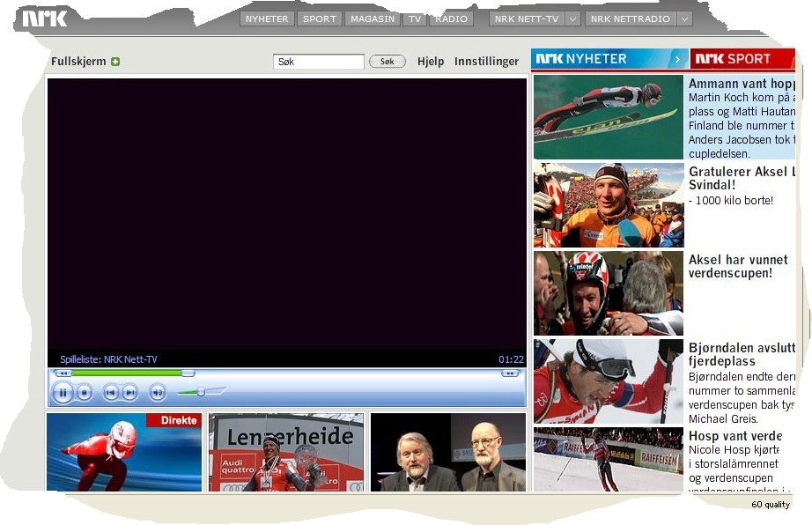
Task: Open Bjørndalen fjerdeplass headline
Action: coord(741,354)
